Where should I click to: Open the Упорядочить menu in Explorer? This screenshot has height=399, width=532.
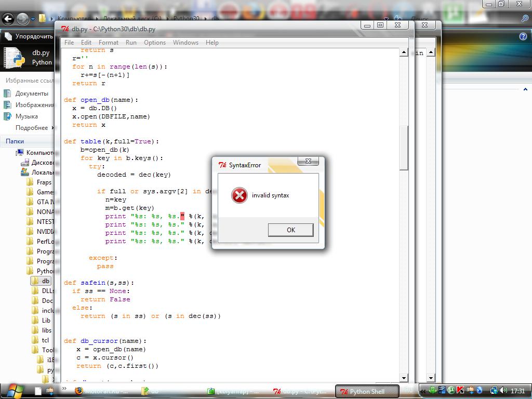(29, 36)
